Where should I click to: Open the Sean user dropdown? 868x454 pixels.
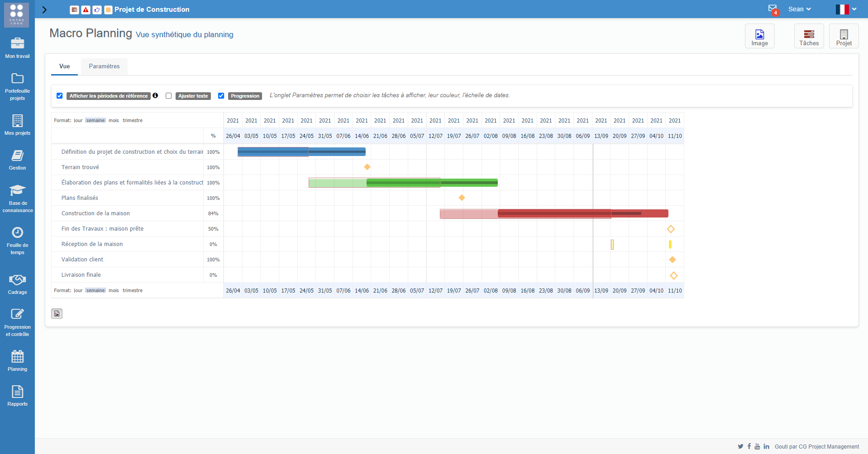tap(799, 9)
